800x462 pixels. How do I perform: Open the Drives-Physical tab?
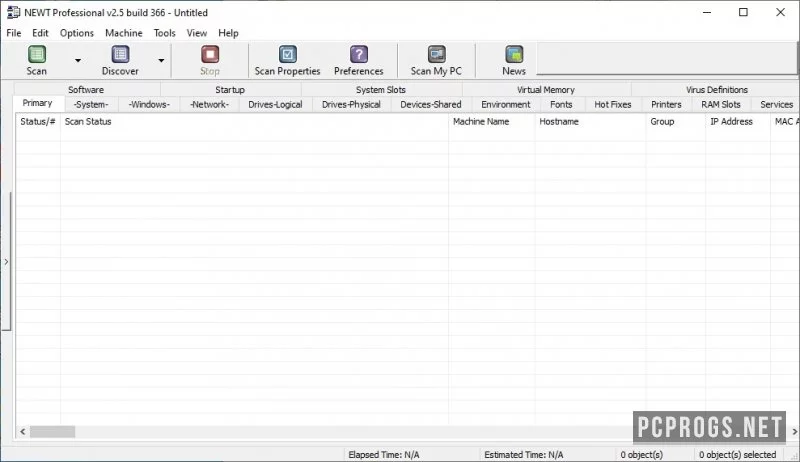coord(352,105)
